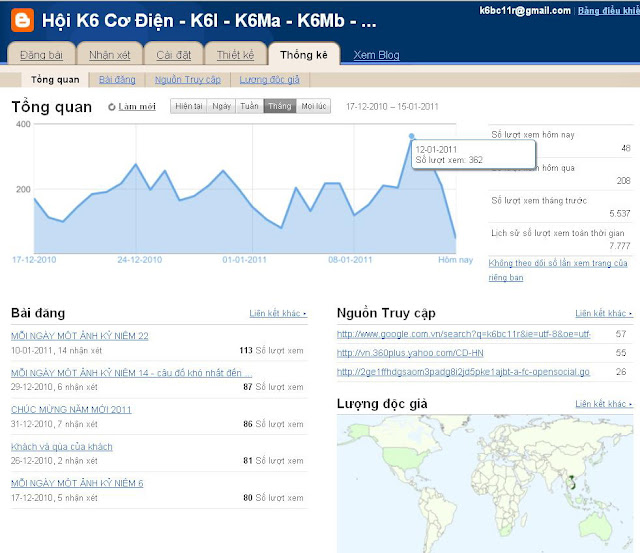640x553 pixels.
Task: Click the 7.777 all-time views value
Action: (x=620, y=246)
